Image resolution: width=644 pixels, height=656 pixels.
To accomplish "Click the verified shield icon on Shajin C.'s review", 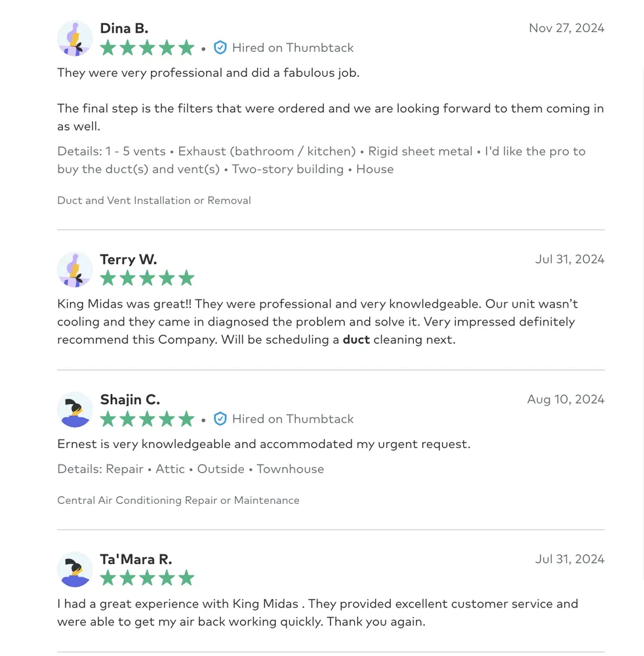I will coord(220,419).
